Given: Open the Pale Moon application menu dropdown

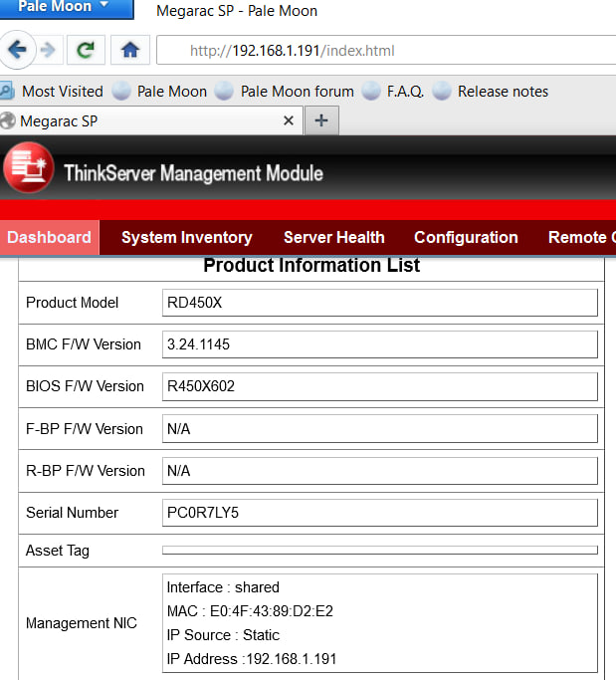Looking at the screenshot, I should click(67, 8).
